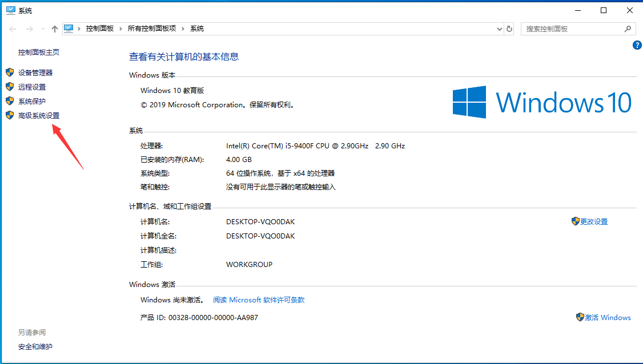Open 远程设置 from the sidebar
Screen dimensions: 643x364
click(31, 87)
